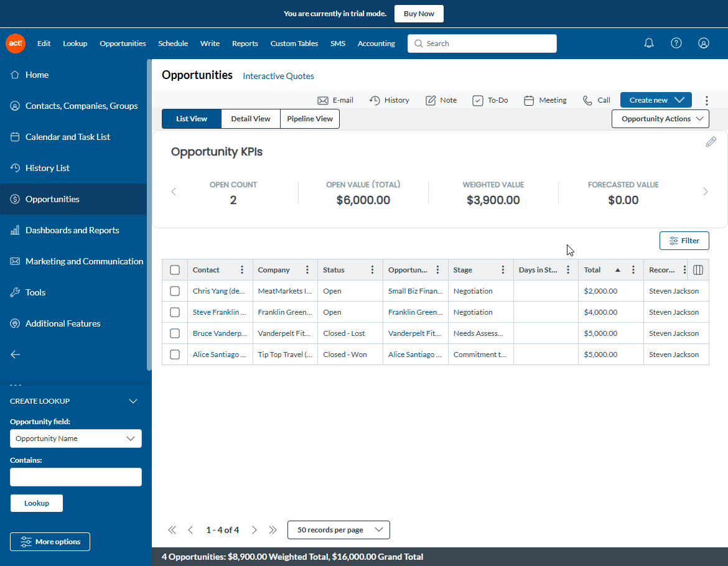
Task: Open Days in Stage column menu
Action: pyautogui.click(x=568, y=270)
